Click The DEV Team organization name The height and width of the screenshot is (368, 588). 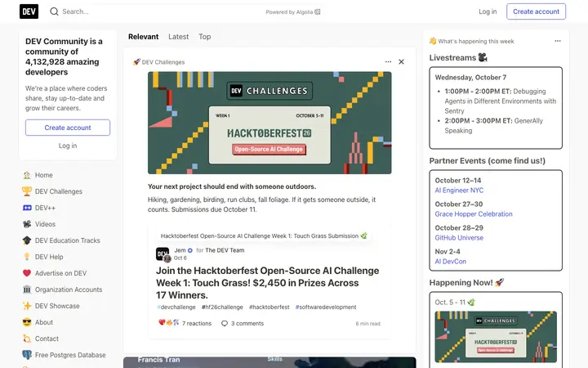pyautogui.click(x=225, y=250)
